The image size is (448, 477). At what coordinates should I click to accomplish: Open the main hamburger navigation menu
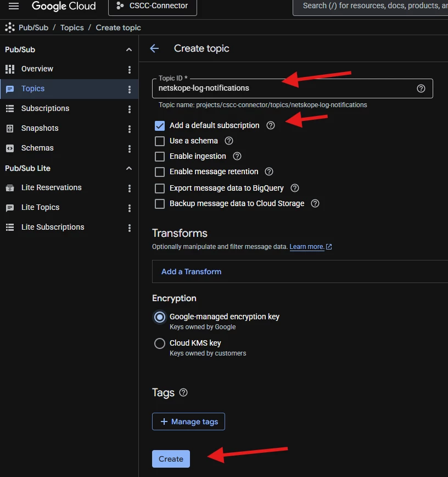pyautogui.click(x=14, y=6)
